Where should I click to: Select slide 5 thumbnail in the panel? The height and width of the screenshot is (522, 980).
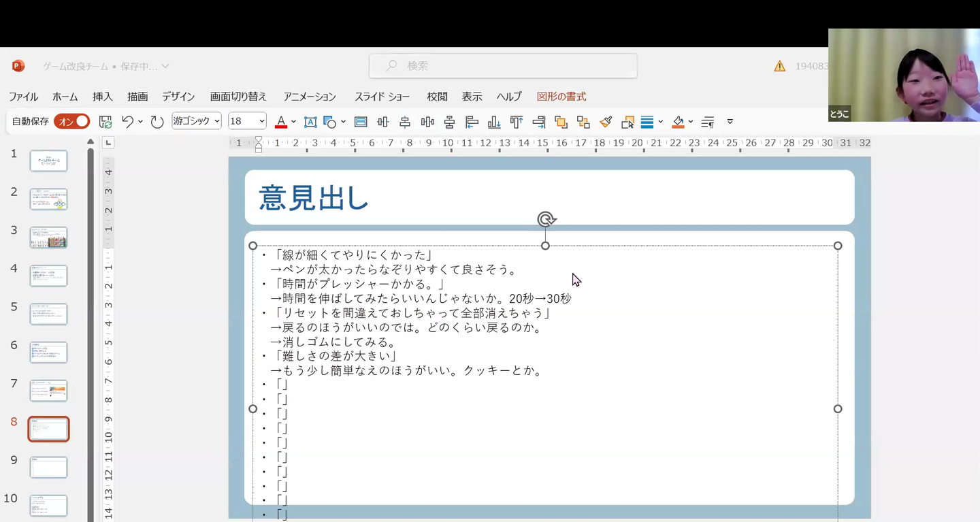(x=48, y=314)
